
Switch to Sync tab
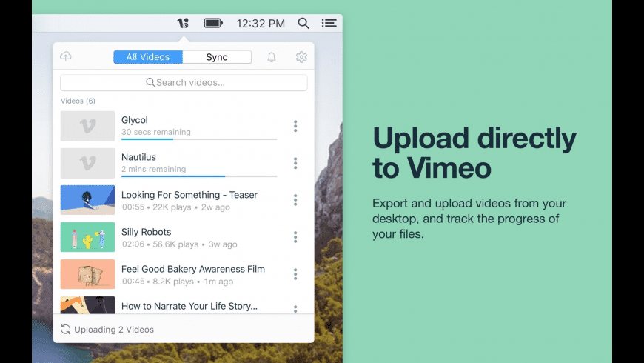point(217,57)
